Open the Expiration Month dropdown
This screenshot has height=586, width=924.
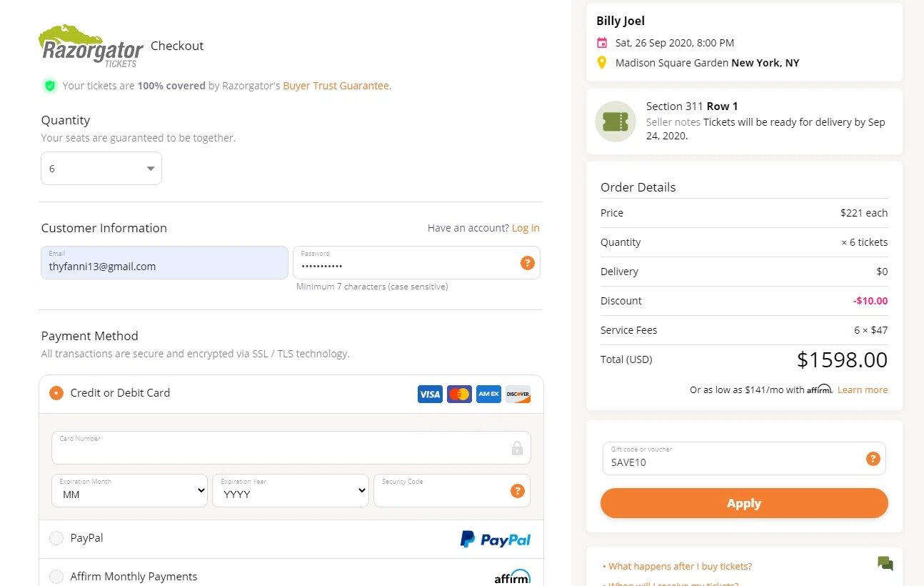pos(130,491)
